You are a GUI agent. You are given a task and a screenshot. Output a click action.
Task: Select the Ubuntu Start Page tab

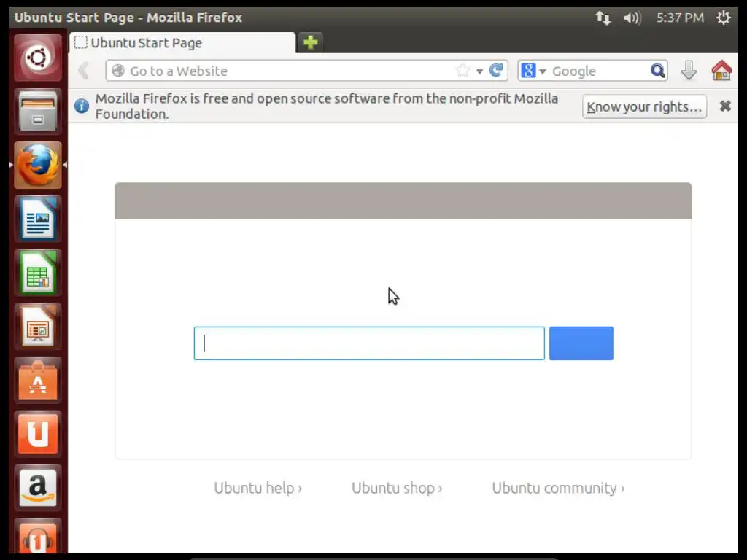point(182,43)
